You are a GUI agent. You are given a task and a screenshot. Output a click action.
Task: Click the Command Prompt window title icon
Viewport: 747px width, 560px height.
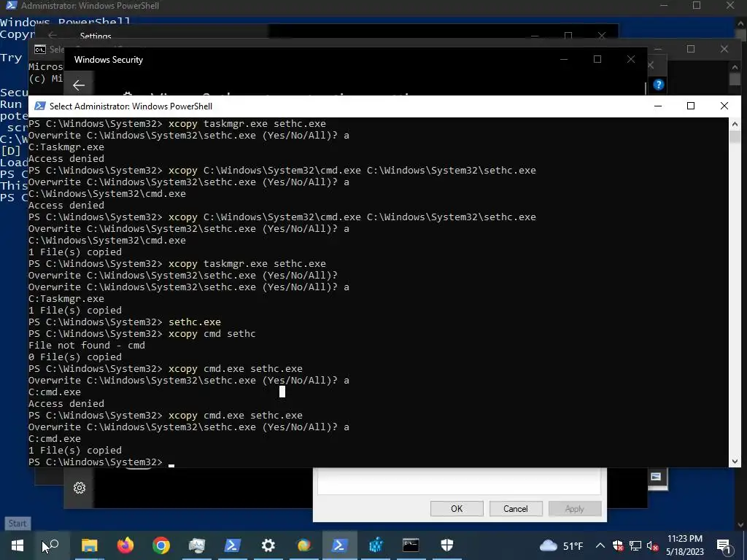click(x=40, y=49)
